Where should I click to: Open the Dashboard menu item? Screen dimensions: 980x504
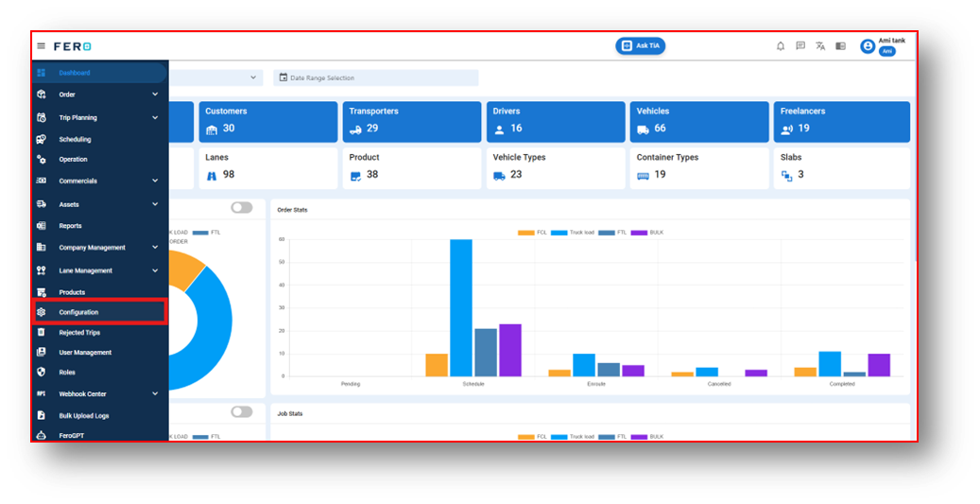pyautogui.click(x=99, y=73)
